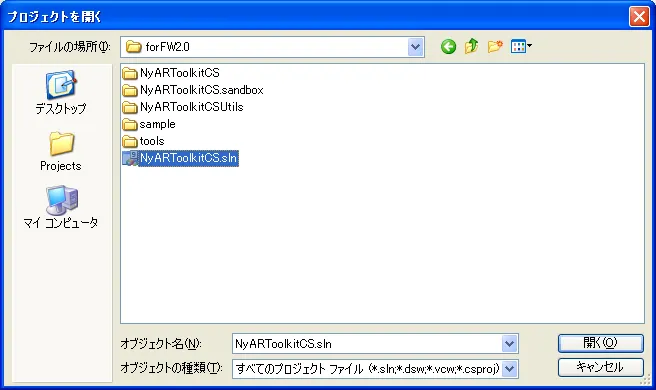The height and width of the screenshot is (390, 656).
Task: Create a new folder
Action: [495, 46]
